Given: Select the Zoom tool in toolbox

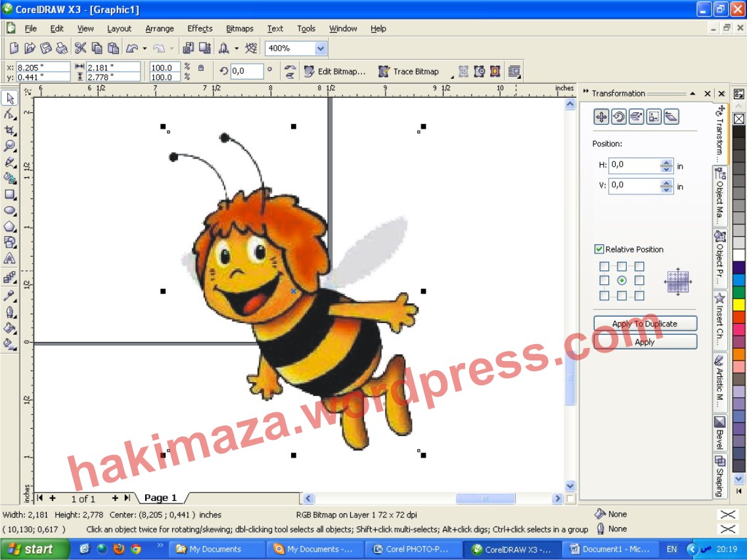Looking at the screenshot, I should 10,146.
